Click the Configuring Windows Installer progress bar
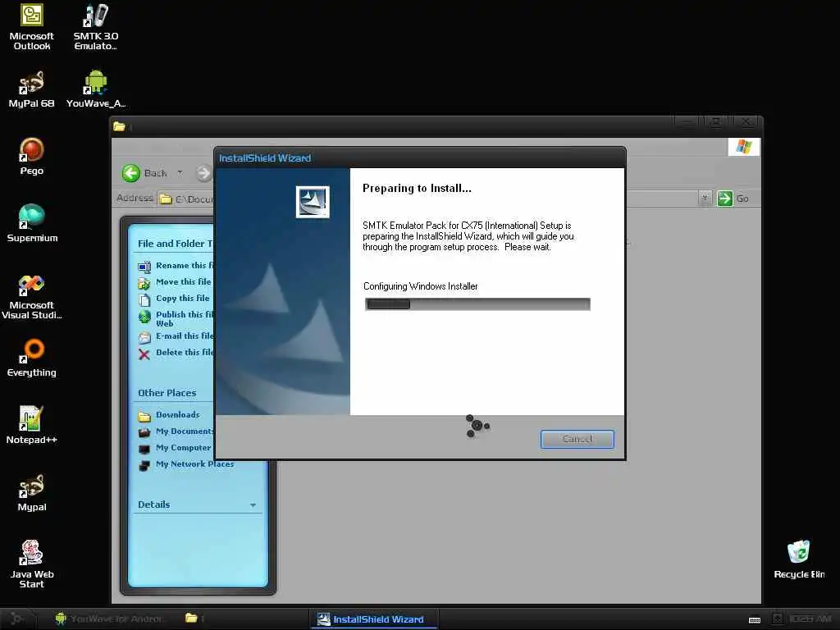Viewport: 840px width, 630px height. (477, 304)
